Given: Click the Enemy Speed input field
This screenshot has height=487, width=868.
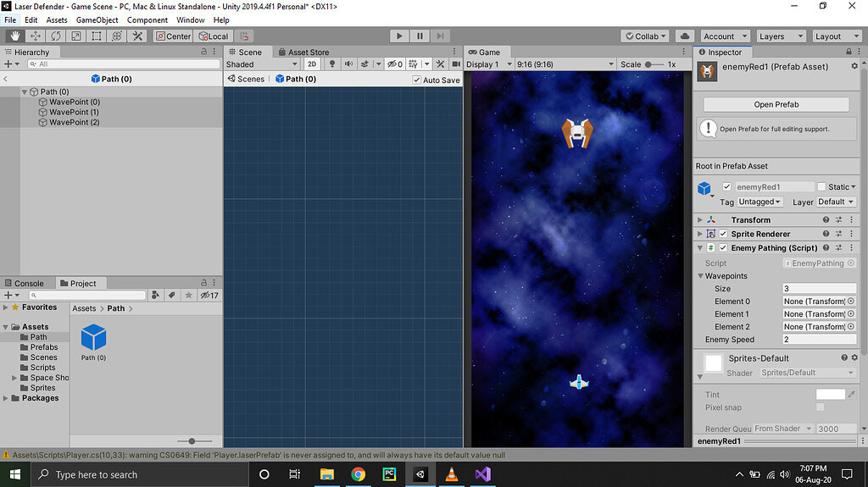Looking at the screenshot, I should coord(819,340).
